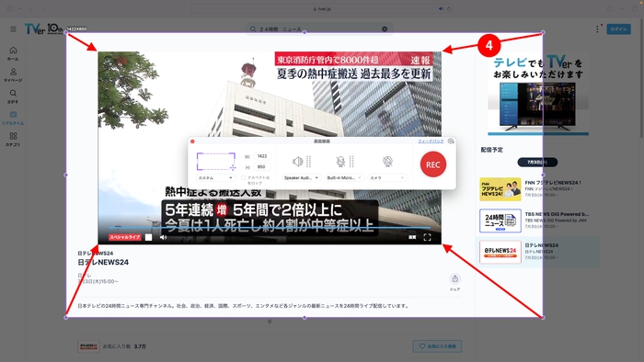Toggle the muted microphone icon in recorder
The image size is (644, 362).
pyautogui.click(x=340, y=162)
